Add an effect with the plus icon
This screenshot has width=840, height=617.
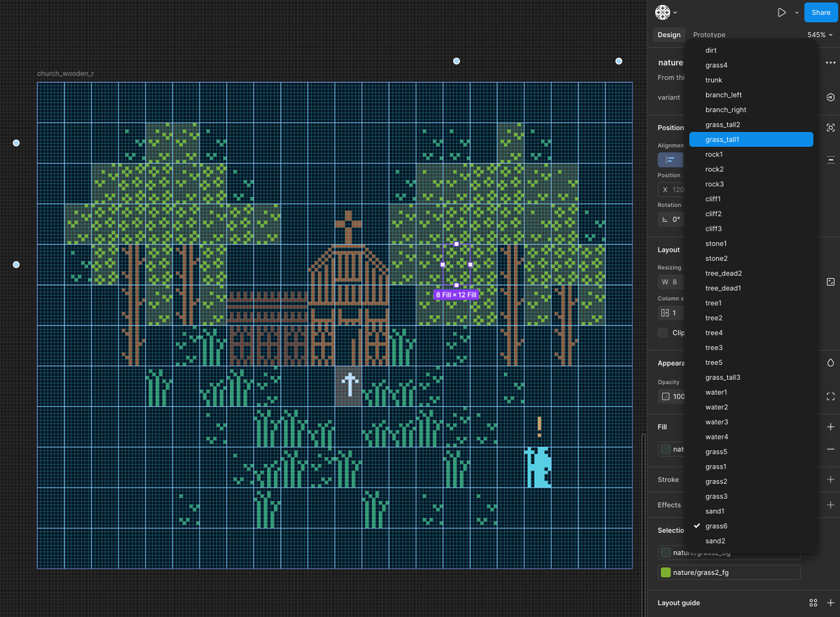pyautogui.click(x=830, y=505)
